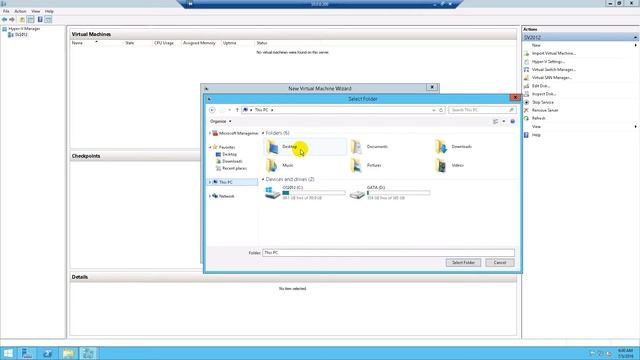Viewport: 640px width, 360px height.
Task: Sort by the State column header
Action: coord(137,43)
